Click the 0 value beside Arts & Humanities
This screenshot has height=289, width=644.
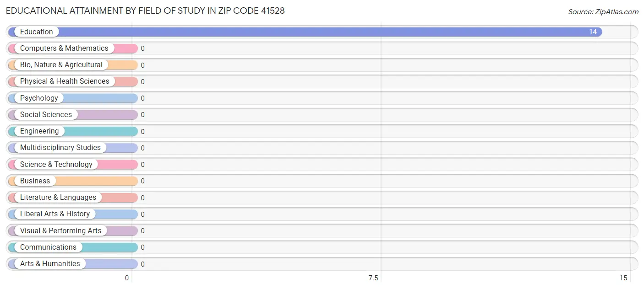coord(143,264)
